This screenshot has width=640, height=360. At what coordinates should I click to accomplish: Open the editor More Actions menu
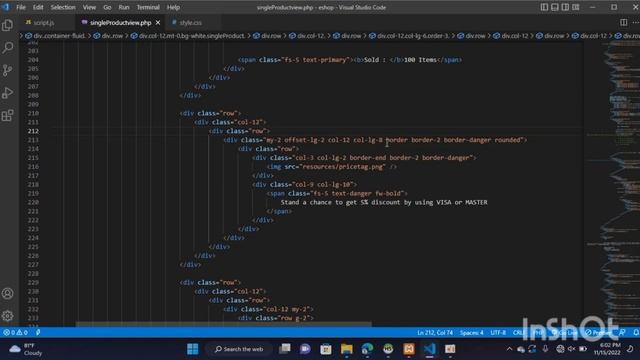click(636, 22)
